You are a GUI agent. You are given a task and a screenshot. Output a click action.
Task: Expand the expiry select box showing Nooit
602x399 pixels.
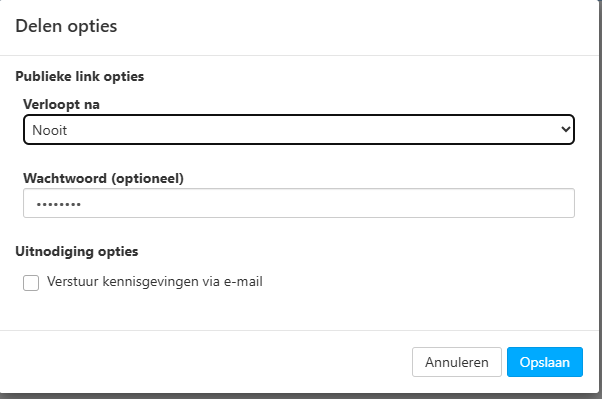[x=299, y=129]
